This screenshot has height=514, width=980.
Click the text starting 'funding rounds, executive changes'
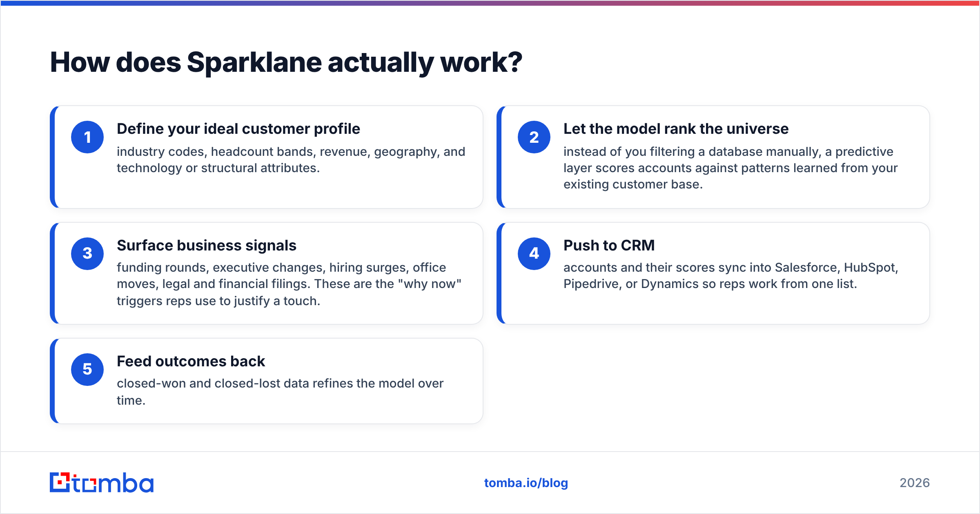289,284
